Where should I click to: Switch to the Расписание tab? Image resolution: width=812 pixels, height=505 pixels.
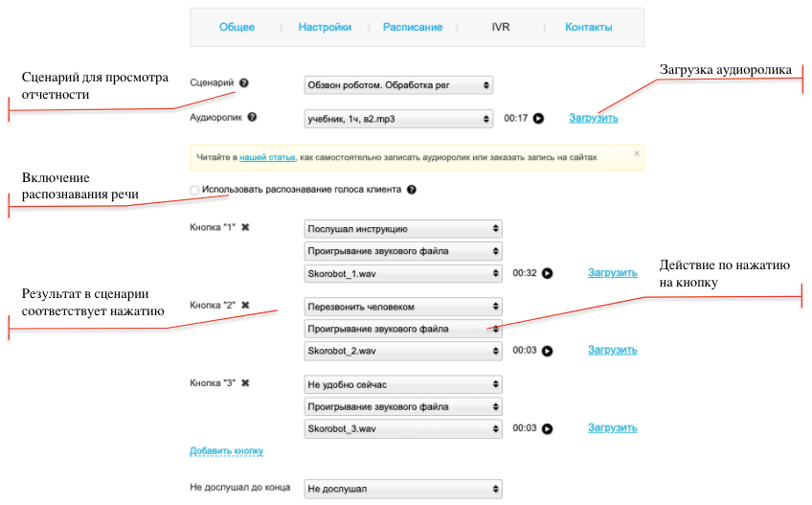click(x=413, y=28)
